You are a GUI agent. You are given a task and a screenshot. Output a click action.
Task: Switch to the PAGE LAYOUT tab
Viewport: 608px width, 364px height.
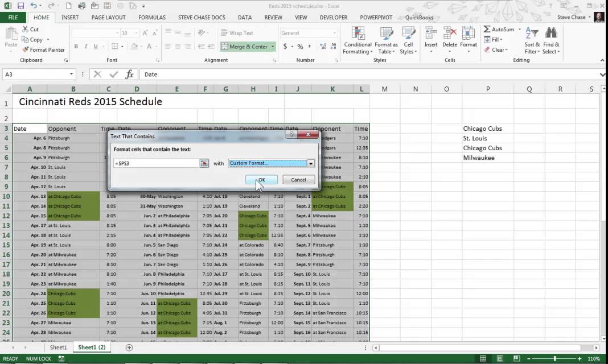pyautogui.click(x=108, y=18)
